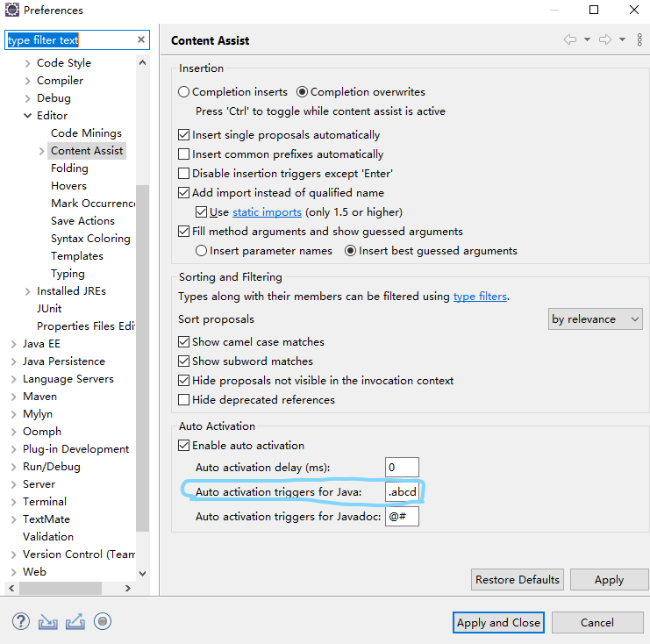Open the static imports link
Image resolution: width=650 pixels, height=644 pixels.
coord(267,212)
